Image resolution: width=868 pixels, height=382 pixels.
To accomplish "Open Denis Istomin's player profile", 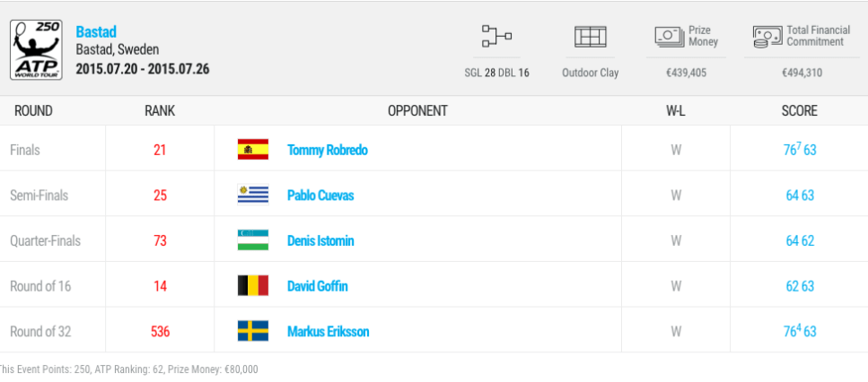I will pos(320,240).
